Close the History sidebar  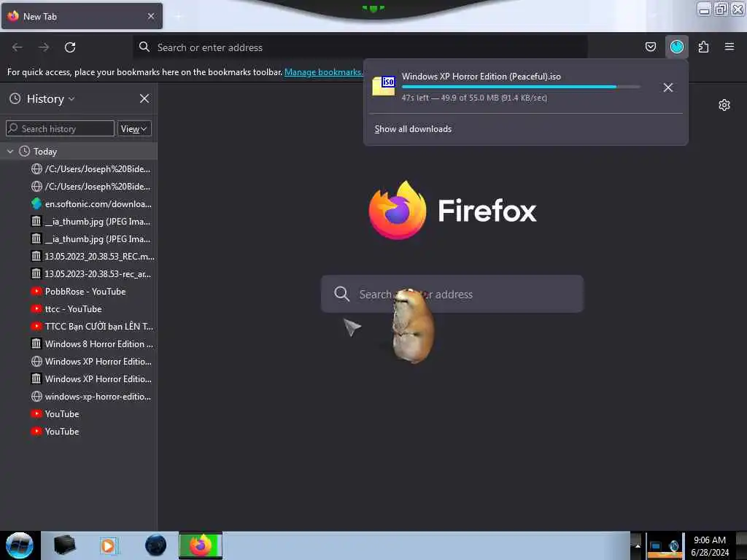tap(144, 98)
